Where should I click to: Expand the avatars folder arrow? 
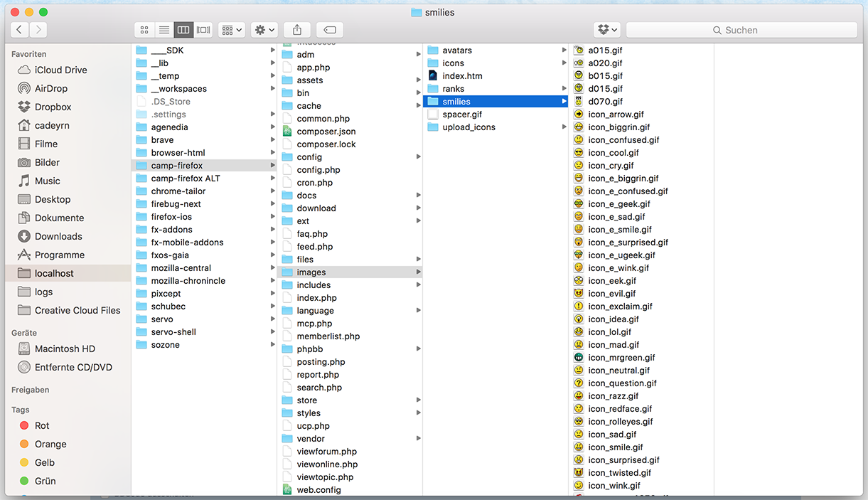pos(564,50)
